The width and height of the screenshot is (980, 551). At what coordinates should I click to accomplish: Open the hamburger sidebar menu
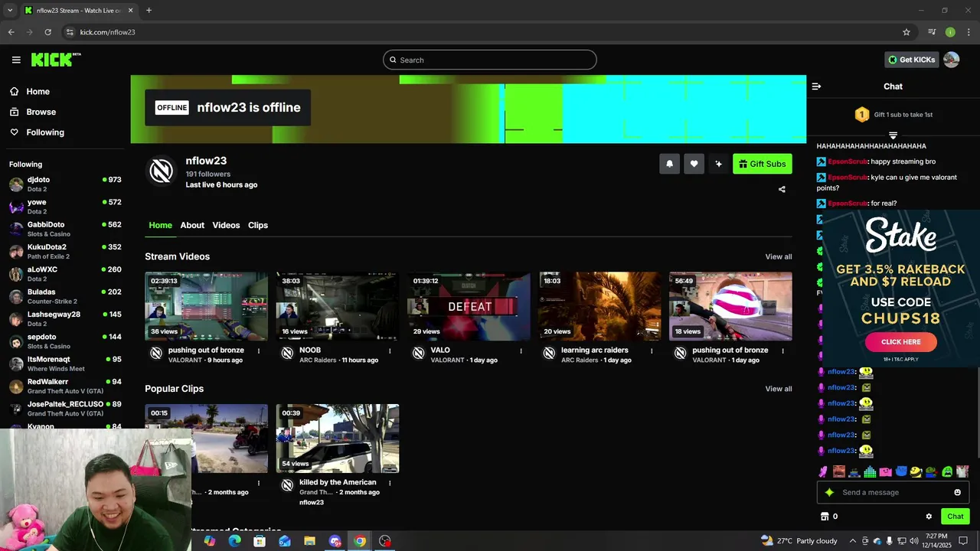(16, 60)
